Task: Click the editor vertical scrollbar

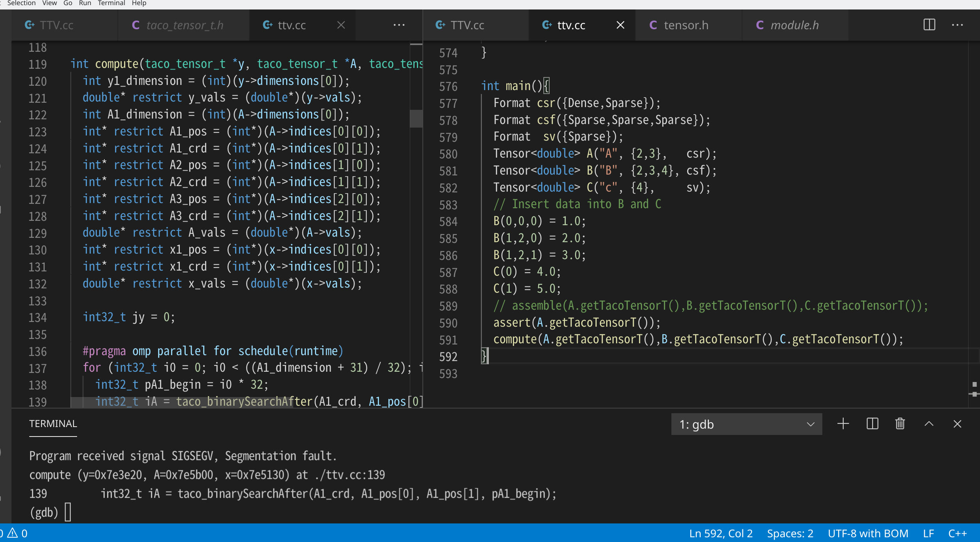Action: [416, 119]
